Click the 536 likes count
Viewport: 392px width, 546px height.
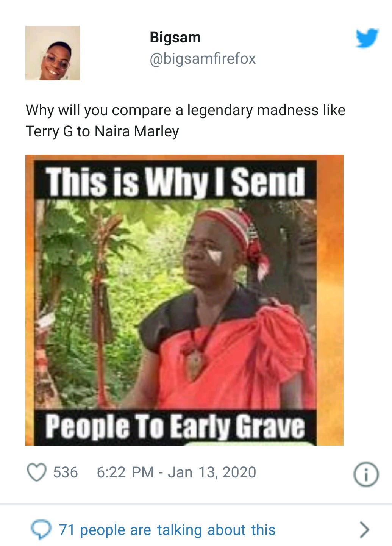click(x=66, y=472)
